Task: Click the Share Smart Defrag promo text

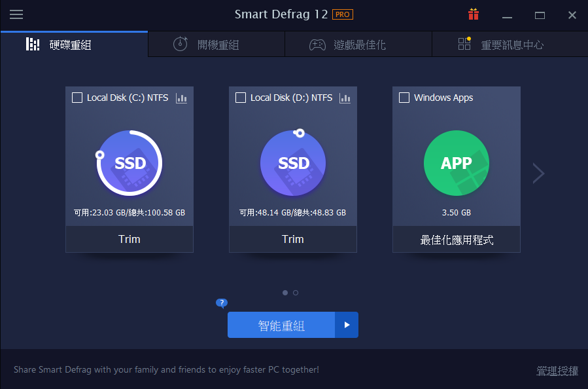Action: tap(167, 369)
